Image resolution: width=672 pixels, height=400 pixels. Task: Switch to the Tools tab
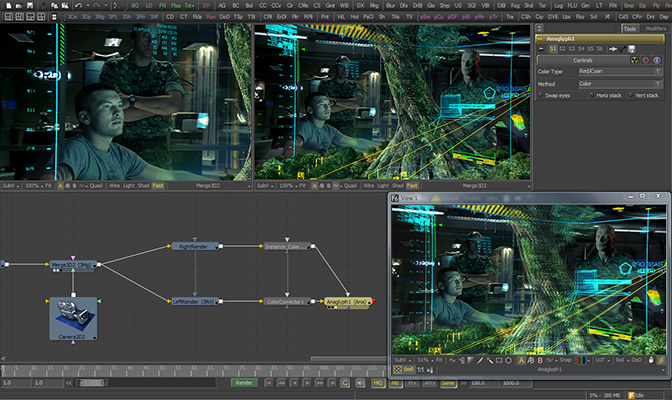pyautogui.click(x=629, y=29)
